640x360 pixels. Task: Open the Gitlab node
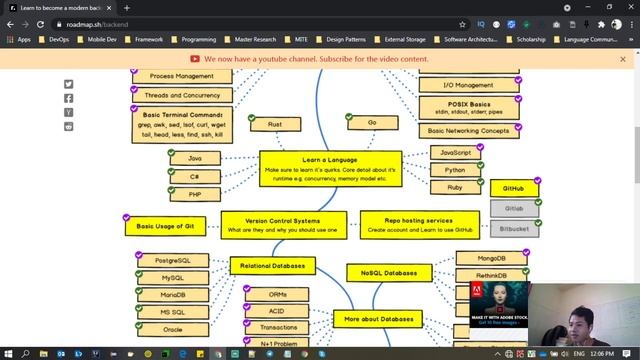(x=514, y=209)
